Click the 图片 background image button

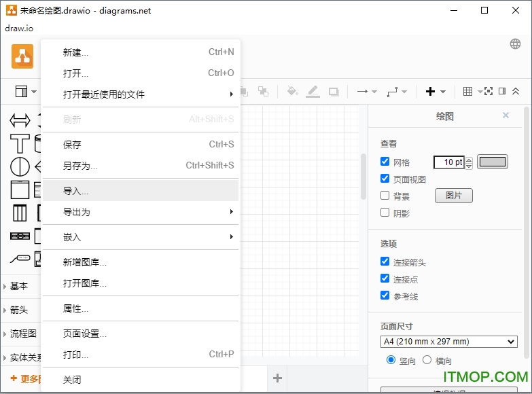(x=454, y=196)
